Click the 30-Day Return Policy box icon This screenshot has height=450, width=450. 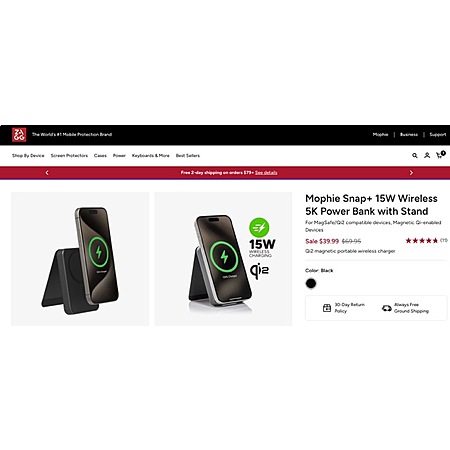tap(327, 308)
